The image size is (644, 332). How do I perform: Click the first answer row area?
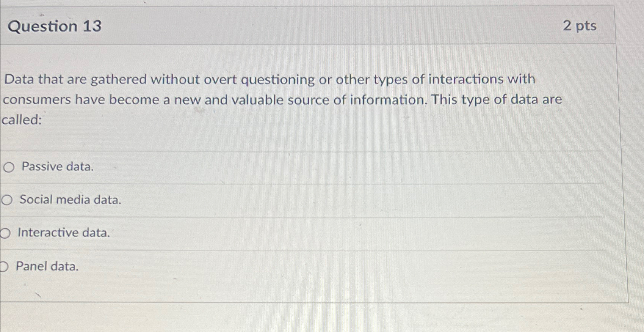[x=265, y=167]
